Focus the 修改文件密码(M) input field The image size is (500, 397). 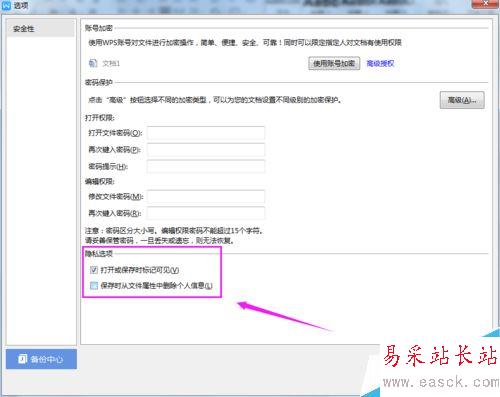pos(206,197)
